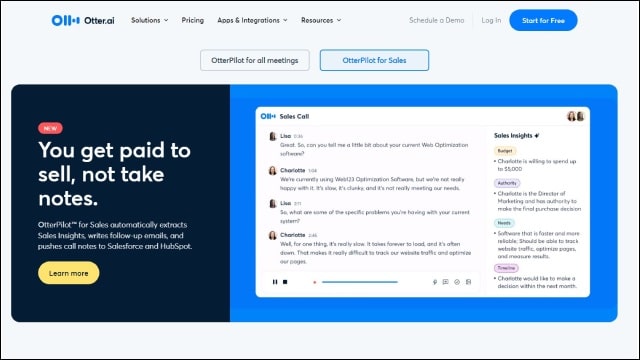
Task: Select the Needs insight tag
Action: 504,223
